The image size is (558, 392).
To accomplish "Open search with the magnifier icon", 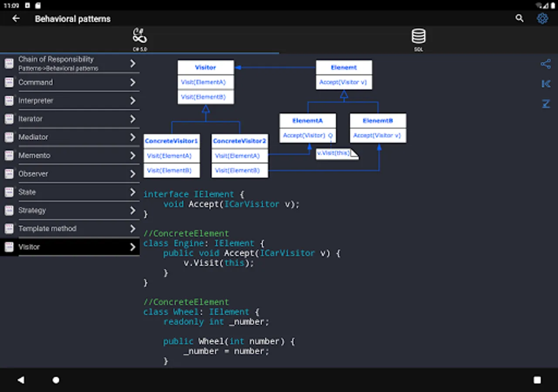I will (519, 18).
